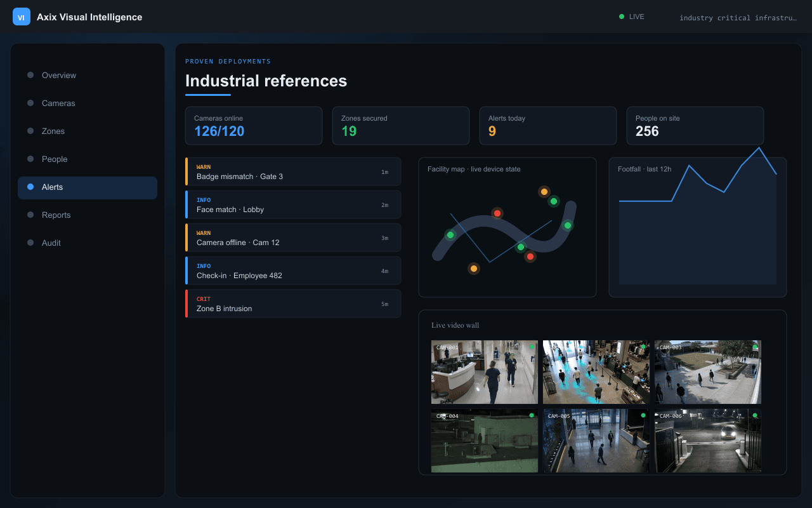
Task: Open Reports in the sidebar
Action: tap(88, 215)
